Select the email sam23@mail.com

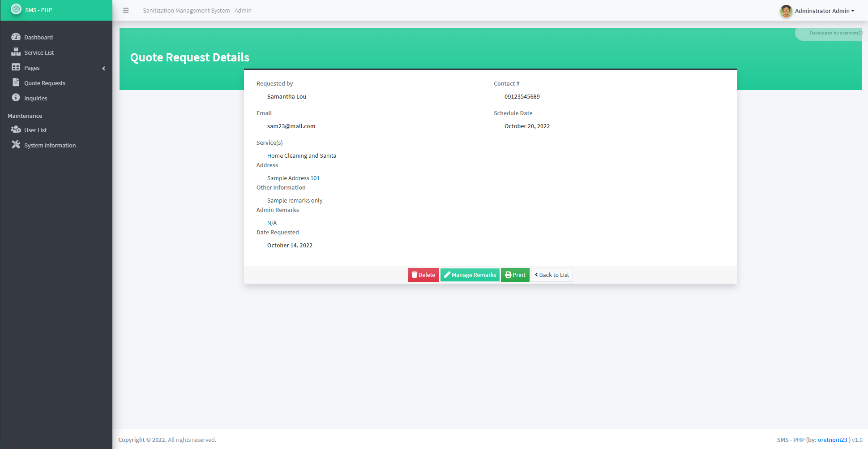(x=291, y=126)
